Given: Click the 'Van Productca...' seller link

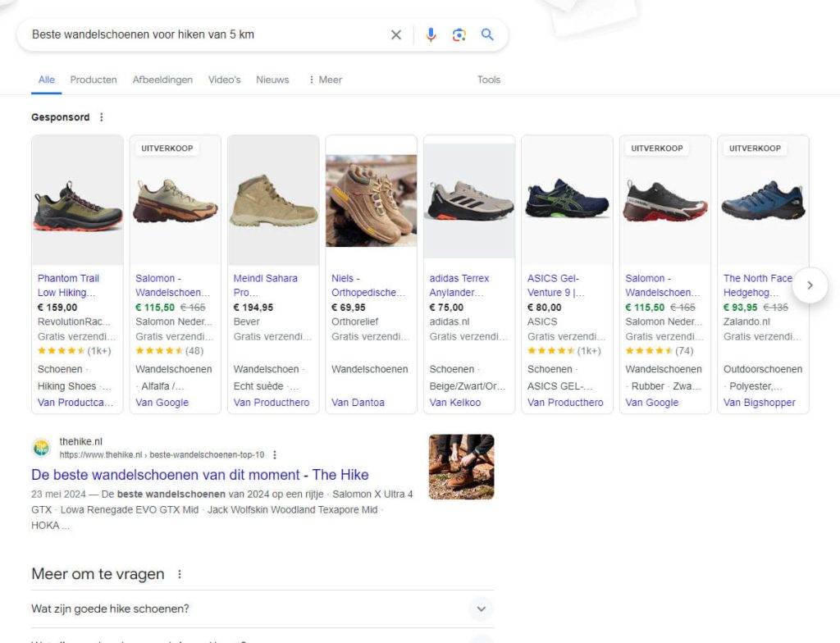Looking at the screenshot, I should [x=75, y=403].
